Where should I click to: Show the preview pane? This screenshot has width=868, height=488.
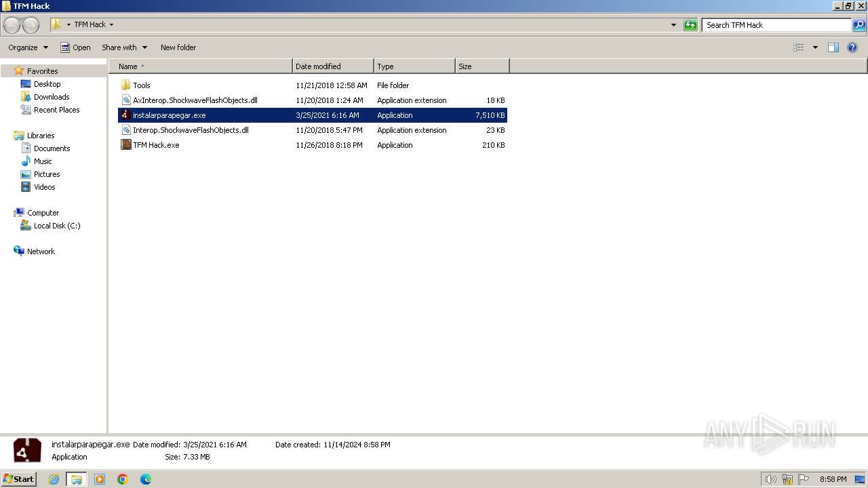(x=833, y=47)
